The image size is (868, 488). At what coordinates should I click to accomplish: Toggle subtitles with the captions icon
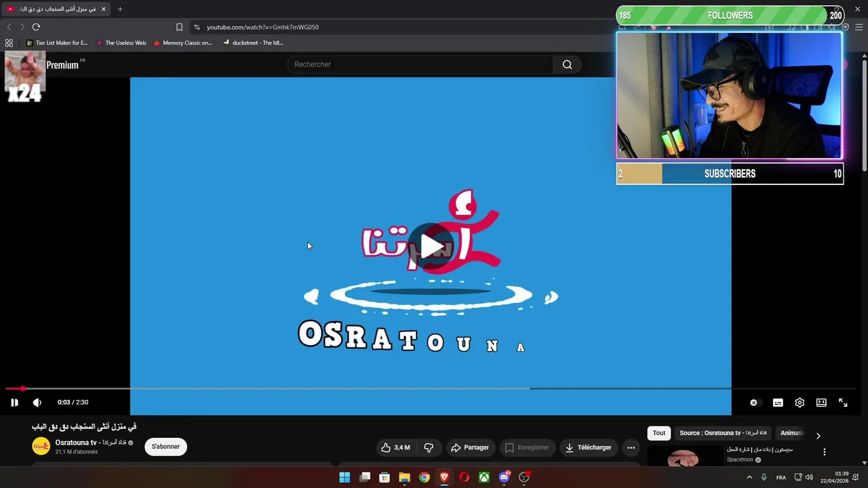pyautogui.click(x=778, y=403)
